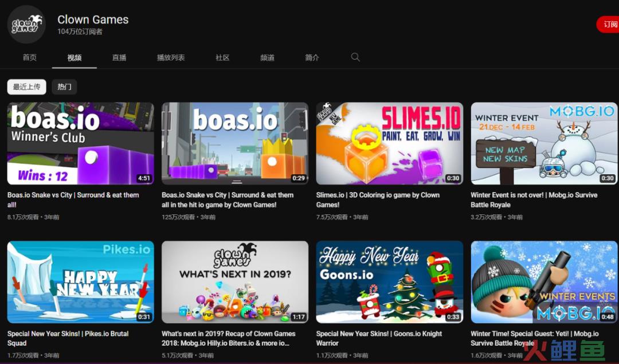Image resolution: width=619 pixels, height=364 pixels.
Task: Play the Slimes.io Paint Eat Grow Win thumbnail
Action: 389,143
